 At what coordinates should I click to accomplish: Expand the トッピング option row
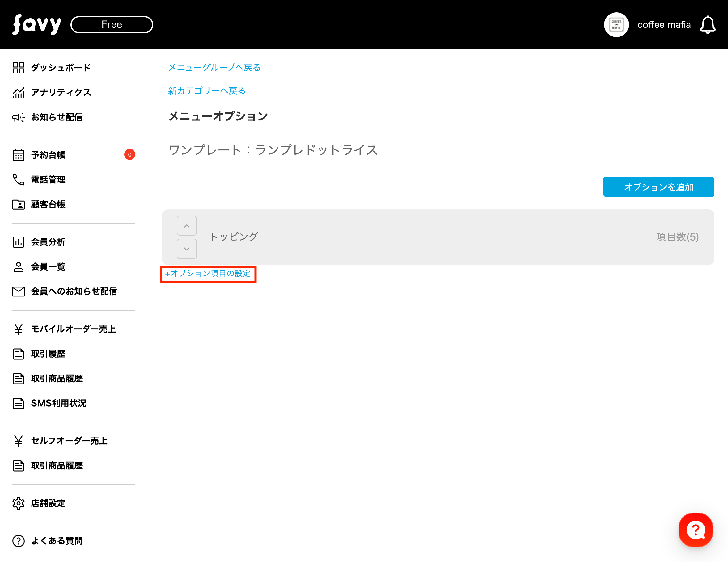pyautogui.click(x=433, y=237)
